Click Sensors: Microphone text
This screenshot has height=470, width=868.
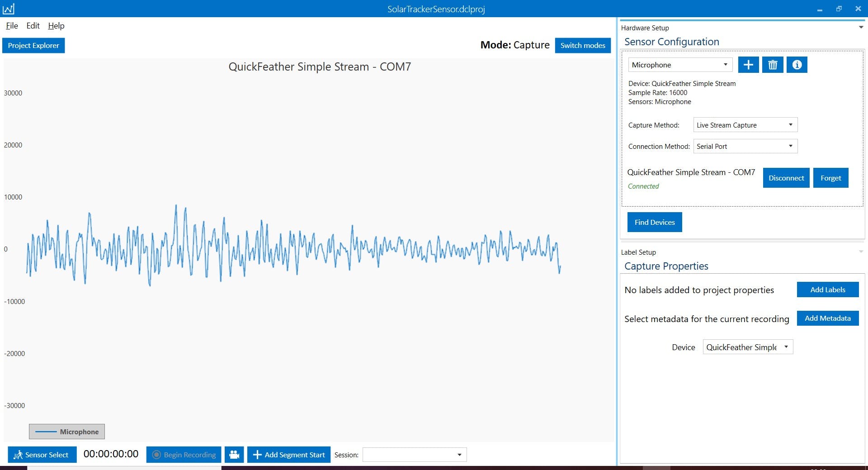coord(660,101)
